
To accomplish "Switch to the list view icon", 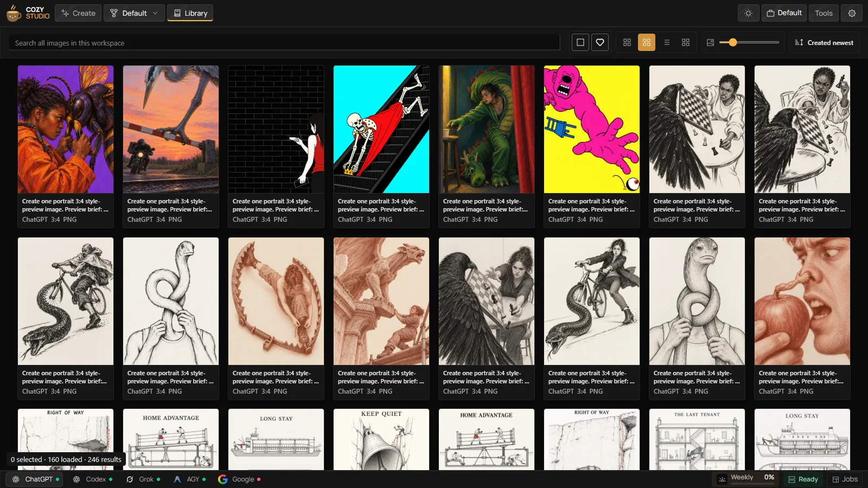I will point(666,42).
